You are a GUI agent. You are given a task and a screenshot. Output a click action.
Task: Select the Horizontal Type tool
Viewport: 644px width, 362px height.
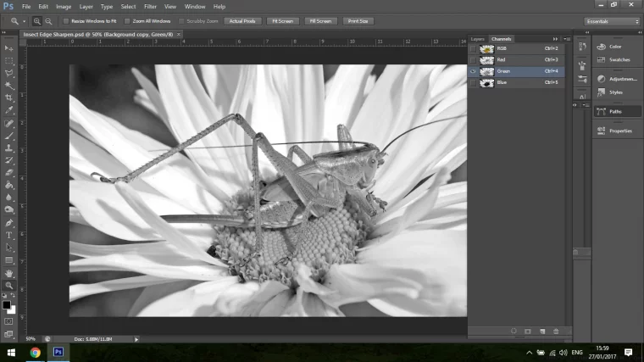tap(8, 235)
